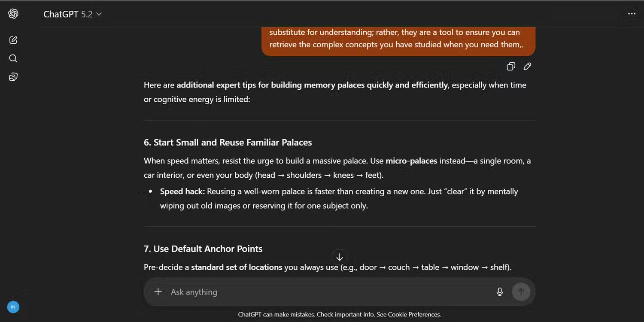Screen dimensions: 644x322
Task: Open the library images icon in the sidebar
Action: (13, 77)
